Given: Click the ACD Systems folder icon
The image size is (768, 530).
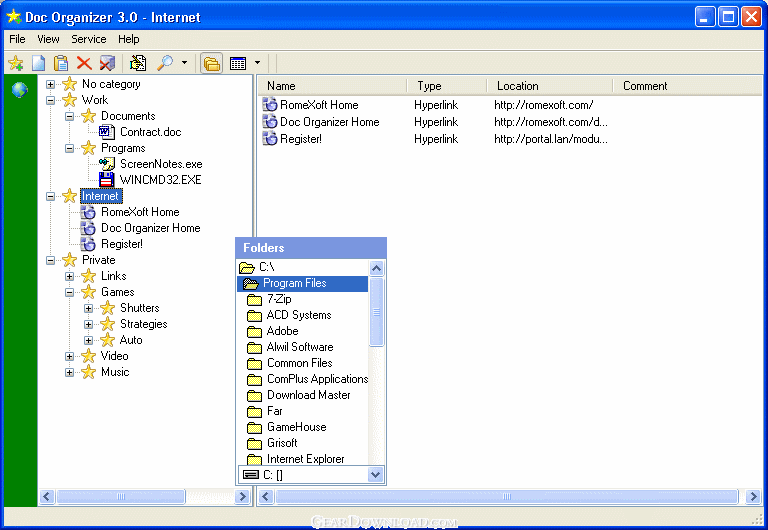Looking at the screenshot, I should (x=254, y=315).
